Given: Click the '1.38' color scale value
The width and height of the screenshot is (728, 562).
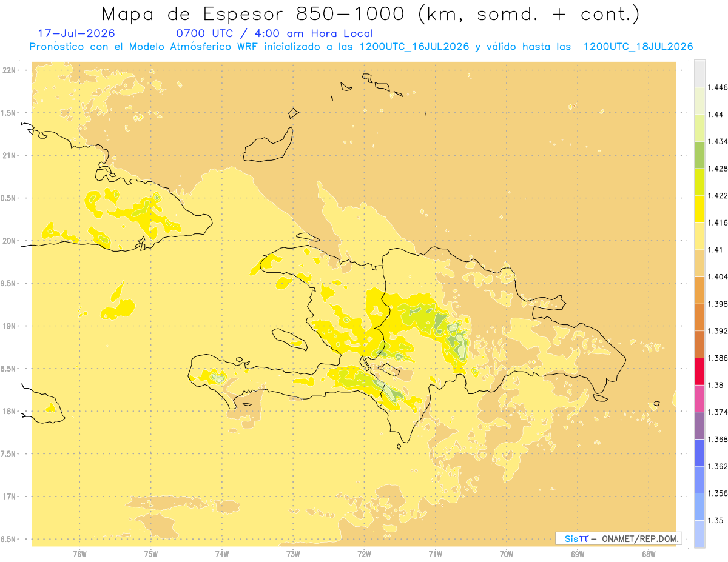Looking at the screenshot, I should click(716, 385).
